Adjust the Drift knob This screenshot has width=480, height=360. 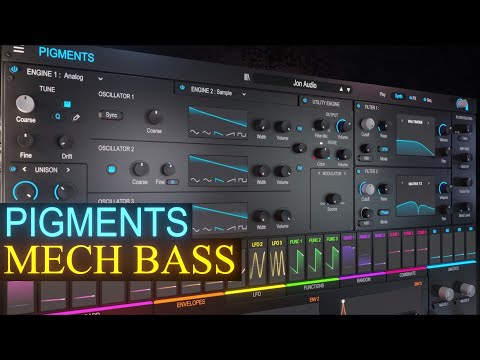click(65, 142)
